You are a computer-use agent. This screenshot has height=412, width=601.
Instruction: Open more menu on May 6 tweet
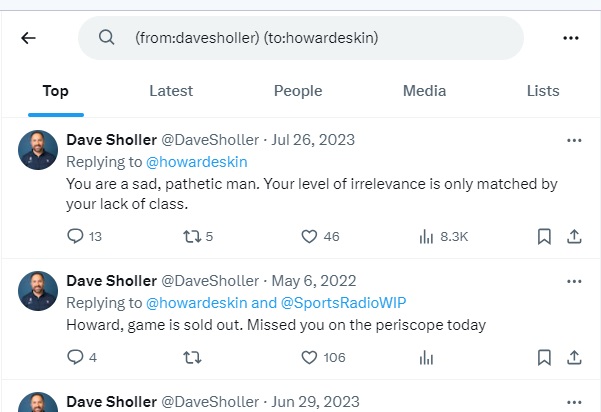point(574,281)
